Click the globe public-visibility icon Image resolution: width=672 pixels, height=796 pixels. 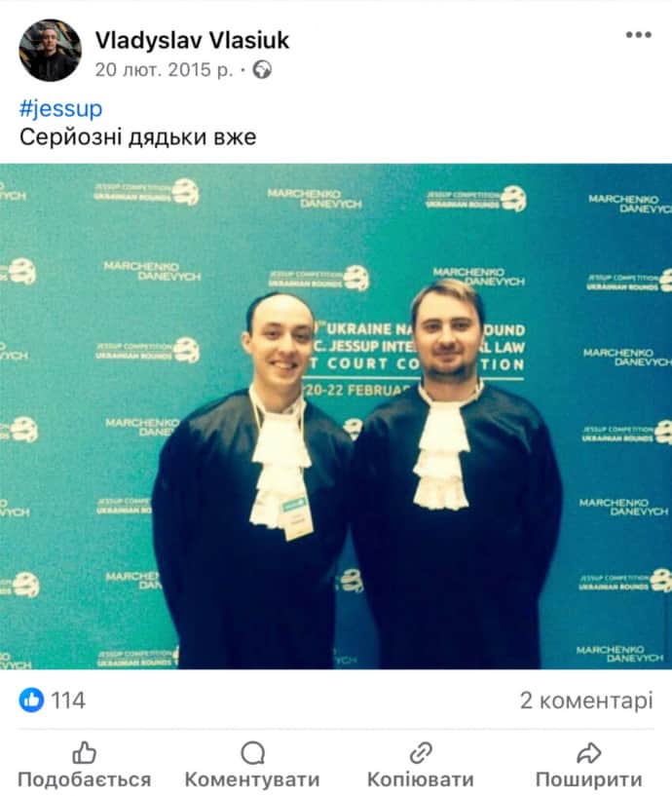(262, 69)
